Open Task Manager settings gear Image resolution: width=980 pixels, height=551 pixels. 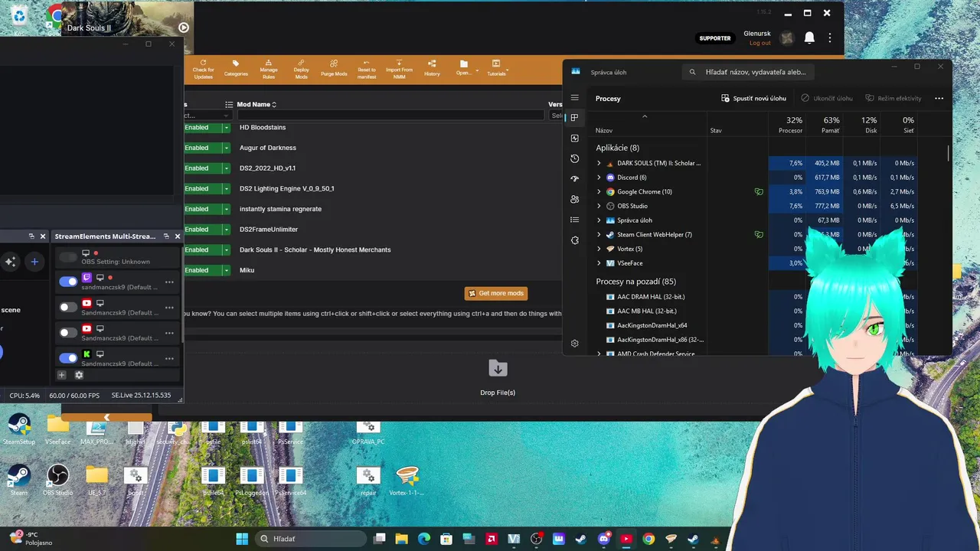tap(575, 344)
